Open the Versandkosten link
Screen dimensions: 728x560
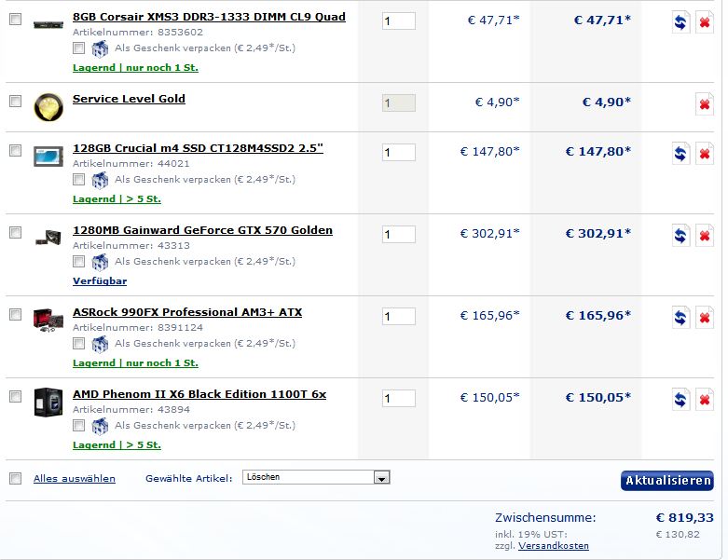(554, 546)
